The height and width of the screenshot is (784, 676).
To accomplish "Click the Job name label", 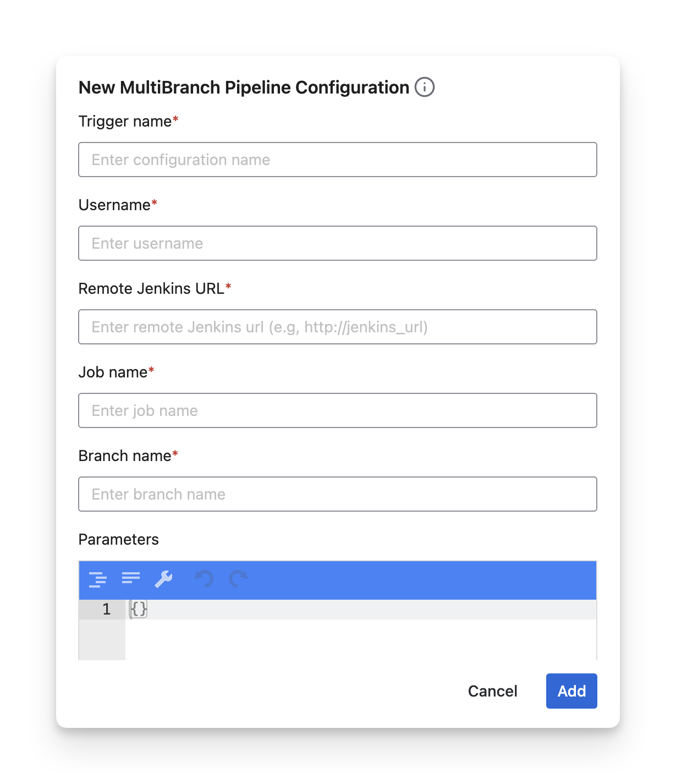I will coord(113,372).
